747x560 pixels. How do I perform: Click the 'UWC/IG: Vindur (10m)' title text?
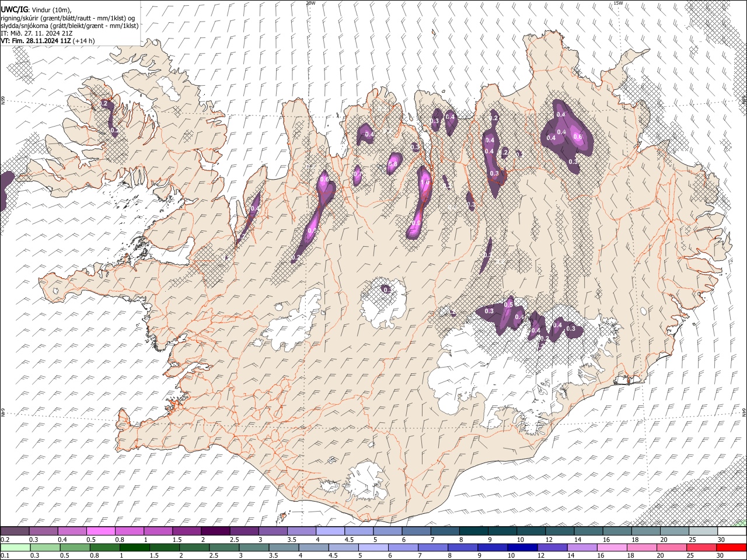click(36, 10)
